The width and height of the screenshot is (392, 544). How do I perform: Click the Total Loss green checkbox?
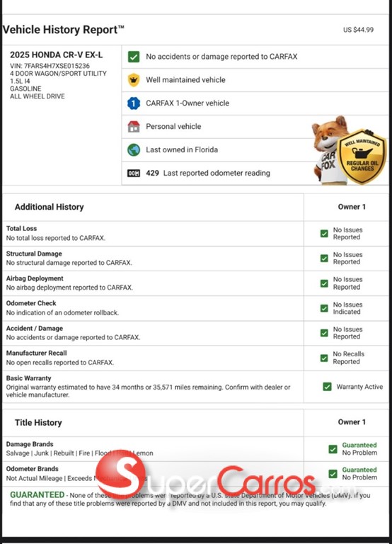pyautogui.click(x=324, y=234)
